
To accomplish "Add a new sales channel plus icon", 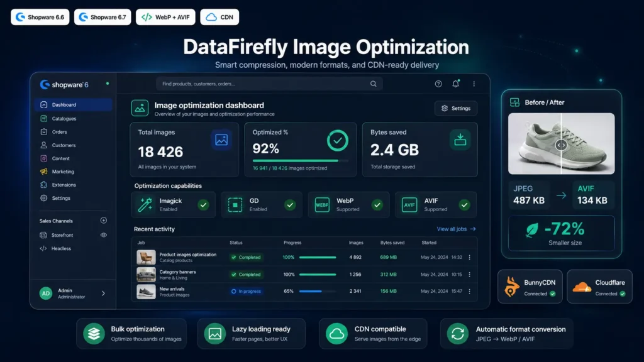I will [x=104, y=221].
